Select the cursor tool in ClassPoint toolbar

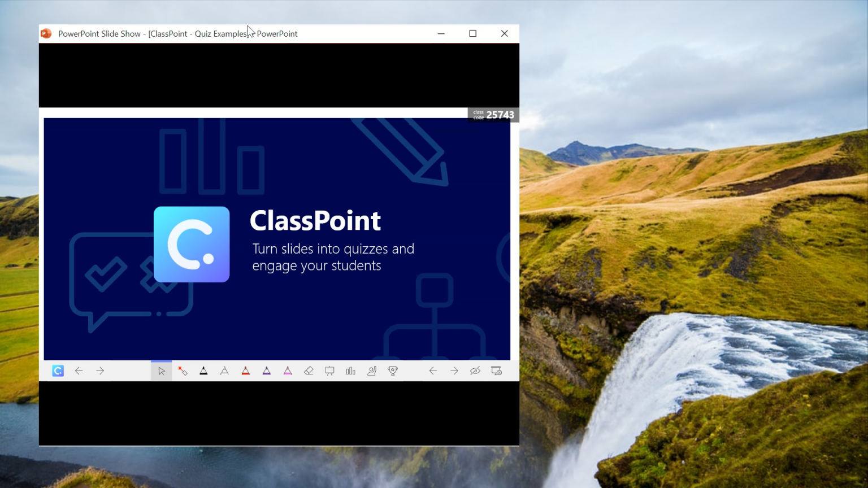coord(161,371)
